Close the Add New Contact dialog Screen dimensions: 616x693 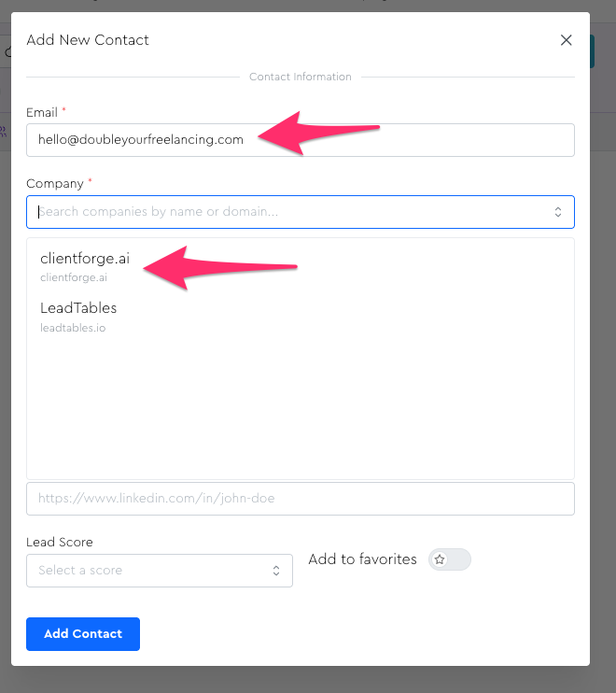[x=566, y=40]
